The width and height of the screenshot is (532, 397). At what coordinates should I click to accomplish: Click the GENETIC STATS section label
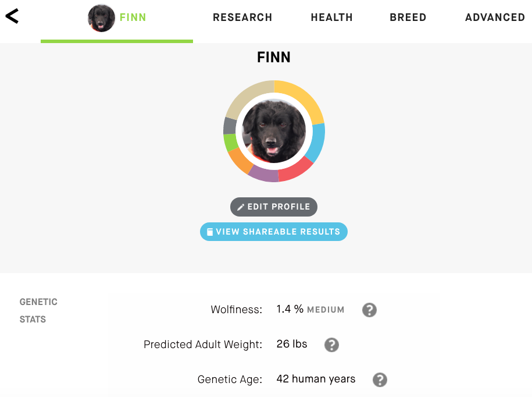[x=38, y=310]
